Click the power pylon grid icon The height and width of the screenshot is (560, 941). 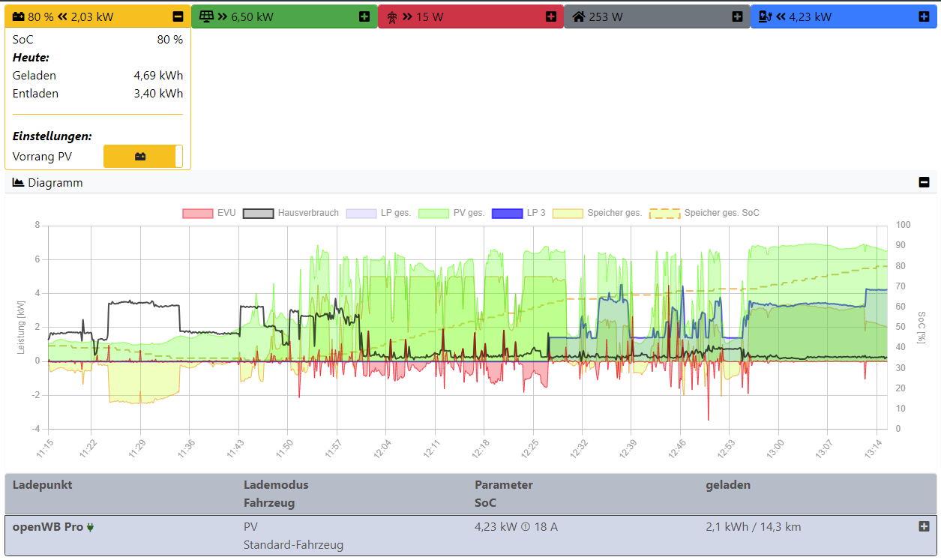(x=391, y=16)
